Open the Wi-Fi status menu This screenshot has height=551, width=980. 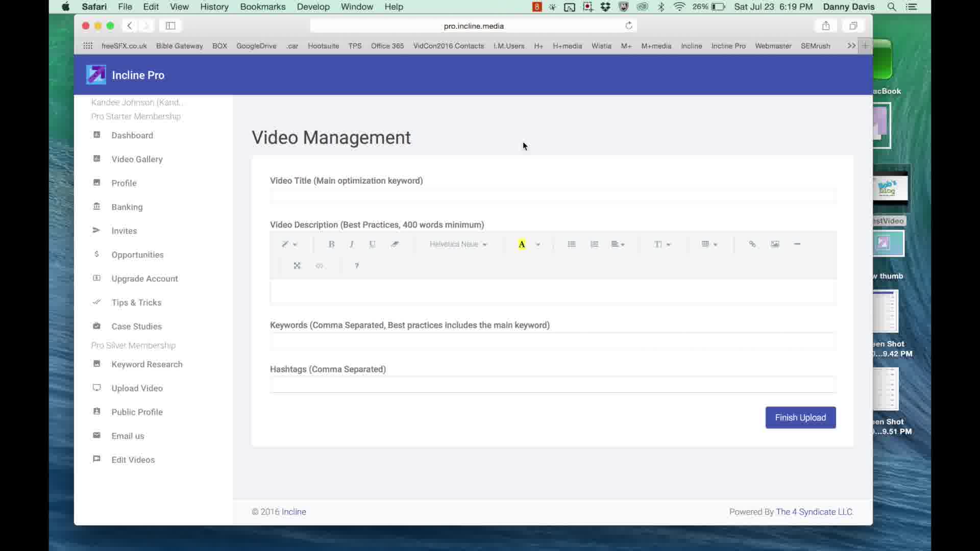pyautogui.click(x=679, y=7)
